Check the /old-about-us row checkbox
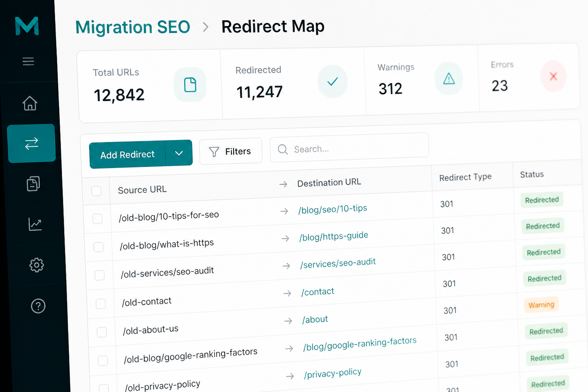Image resolution: width=588 pixels, height=392 pixels. tap(102, 332)
